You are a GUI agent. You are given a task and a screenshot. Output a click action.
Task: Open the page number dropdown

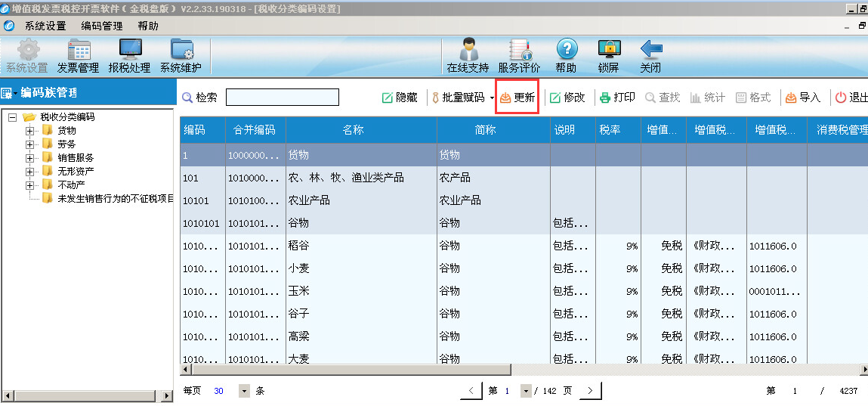(525, 391)
